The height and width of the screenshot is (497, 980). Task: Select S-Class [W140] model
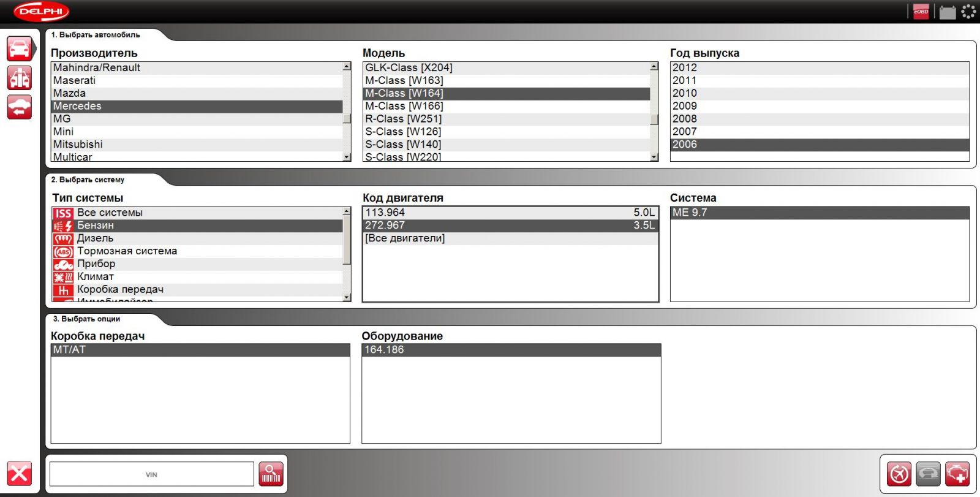507,145
